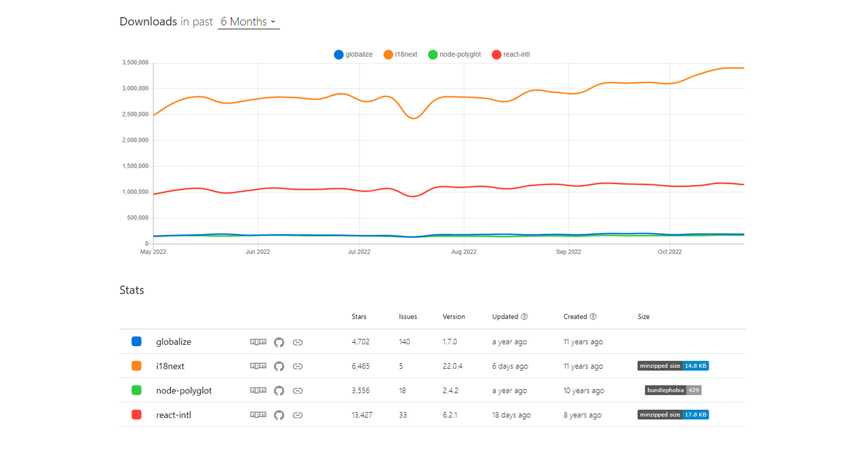Open the website link icon for i18next
The width and height of the screenshot is (868, 460).
[x=298, y=366]
